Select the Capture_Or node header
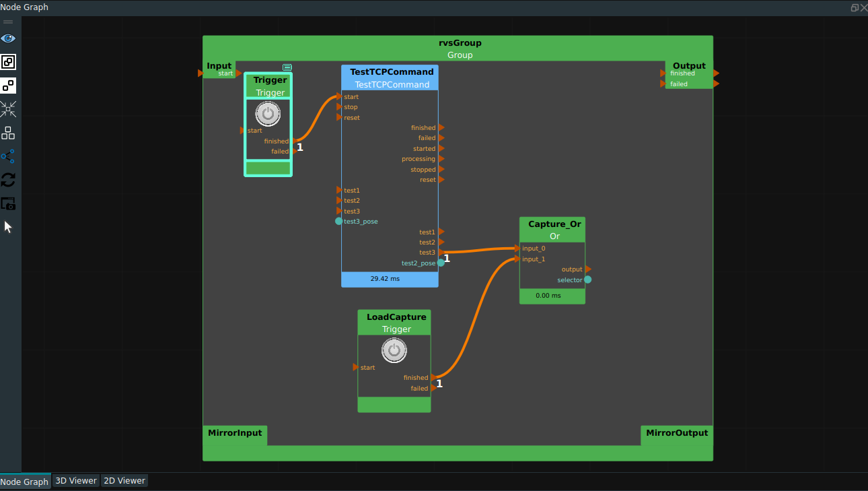 (x=552, y=230)
